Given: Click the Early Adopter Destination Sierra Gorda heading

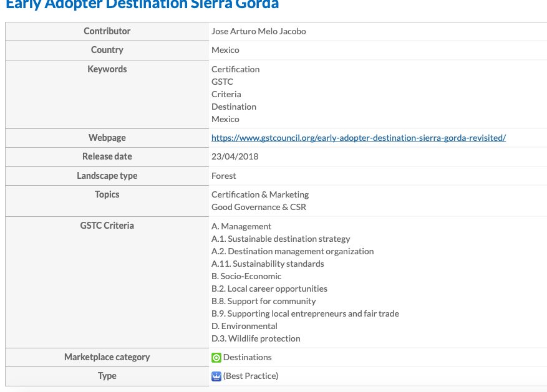Looking at the screenshot, I should coord(142,4).
